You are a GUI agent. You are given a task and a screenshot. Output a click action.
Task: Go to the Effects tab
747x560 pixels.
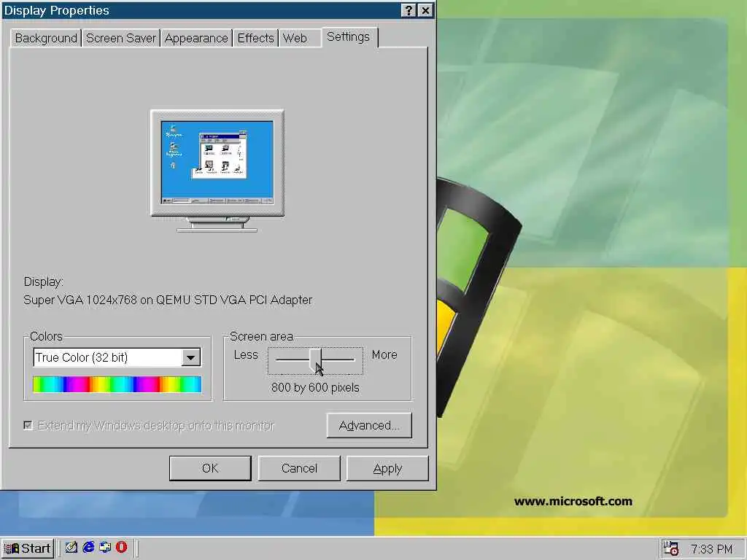tap(255, 38)
